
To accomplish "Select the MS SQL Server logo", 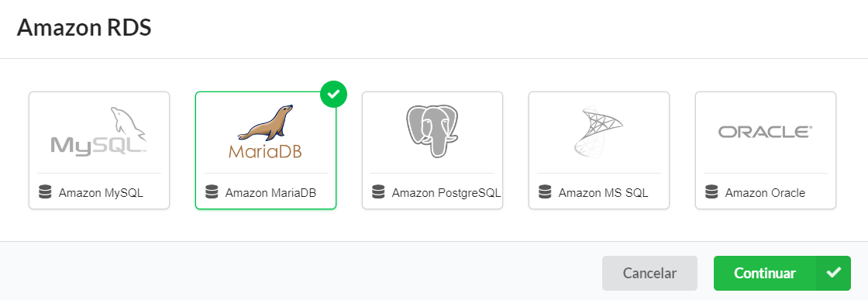I will click(598, 132).
